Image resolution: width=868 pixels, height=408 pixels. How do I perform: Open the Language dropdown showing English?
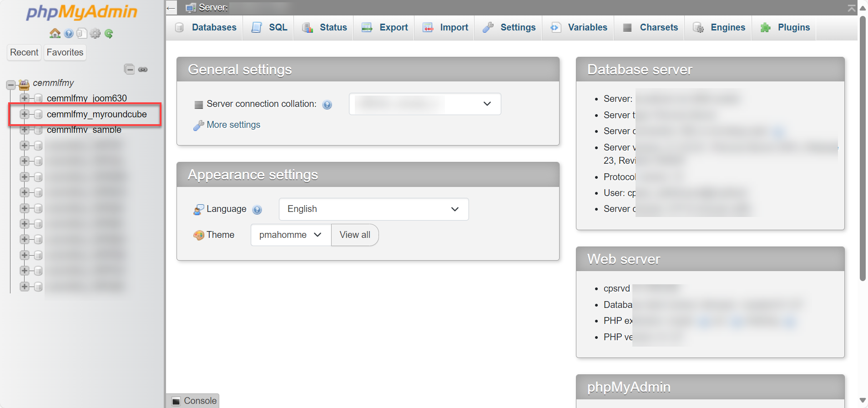click(x=373, y=209)
